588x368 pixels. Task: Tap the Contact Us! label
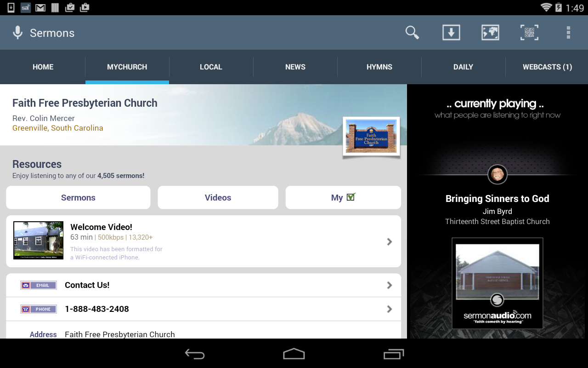pyautogui.click(x=87, y=285)
